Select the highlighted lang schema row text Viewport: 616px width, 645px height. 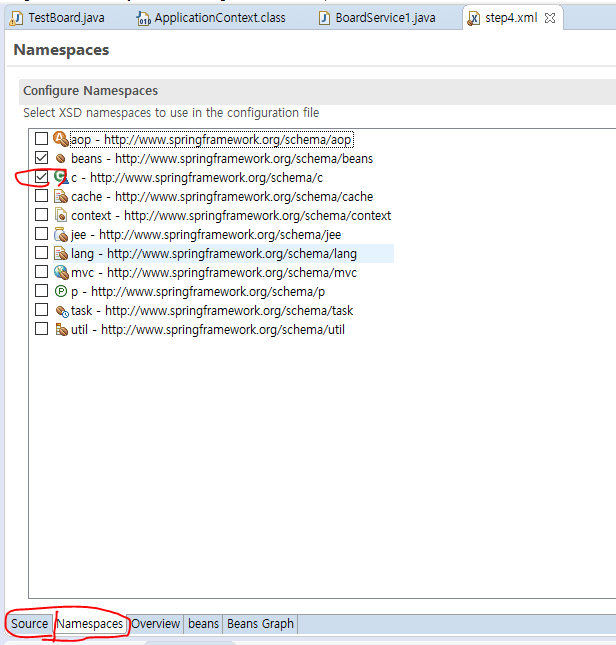coord(214,253)
